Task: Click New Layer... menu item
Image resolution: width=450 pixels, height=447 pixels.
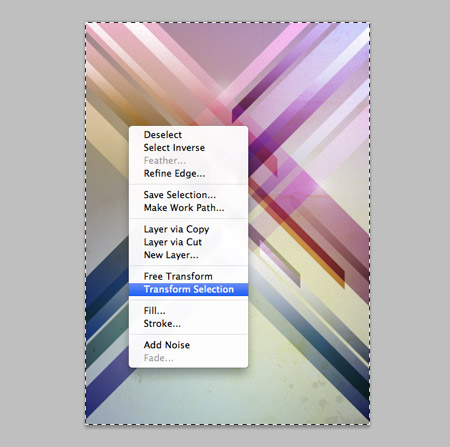Action: click(x=188, y=255)
